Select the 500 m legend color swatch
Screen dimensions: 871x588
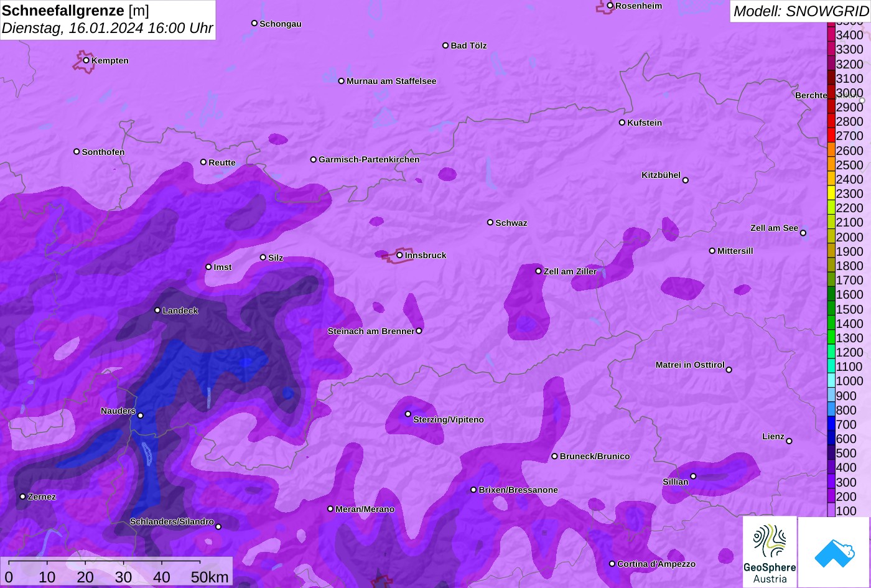click(831, 453)
